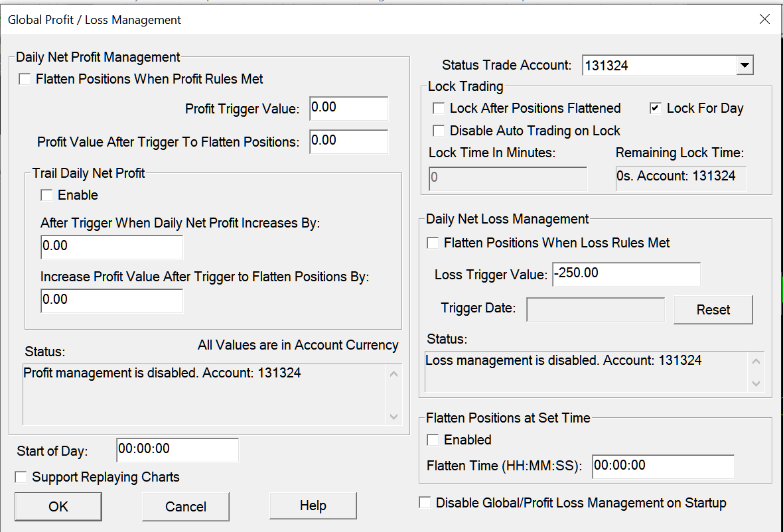Check Disable Global/Profit Loss Management on Startup
The height and width of the screenshot is (532, 783).
click(x=425, y=503)
